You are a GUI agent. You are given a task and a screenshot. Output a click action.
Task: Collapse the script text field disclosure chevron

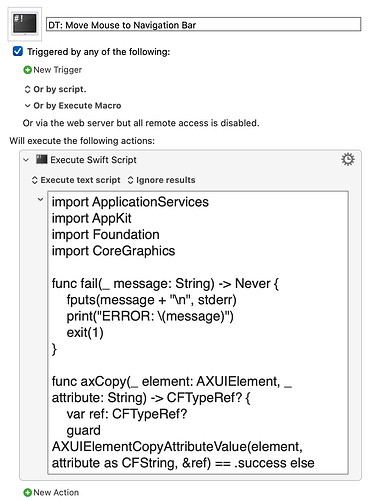click(40, 200)
